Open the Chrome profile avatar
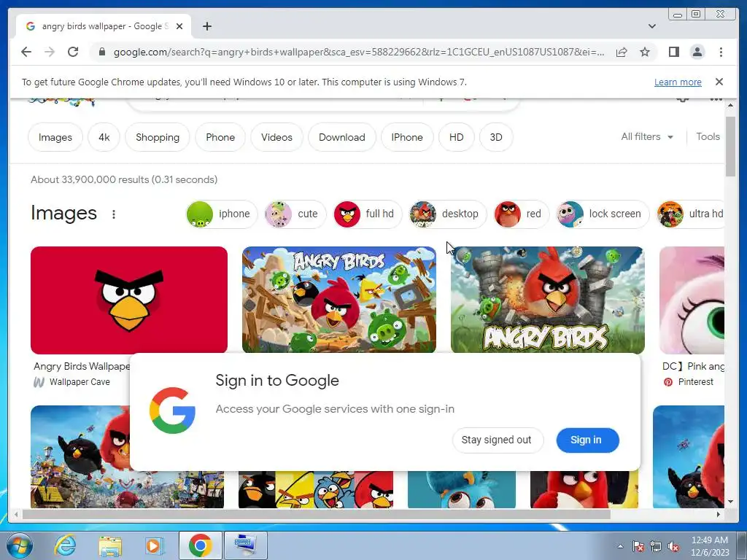Screen dimensions: 747x560 click(x=697, y=52)
